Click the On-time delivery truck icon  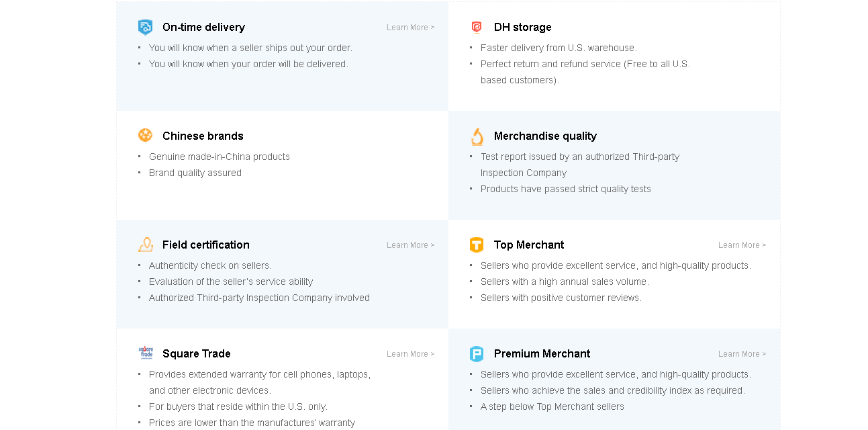tap(145, 28)
